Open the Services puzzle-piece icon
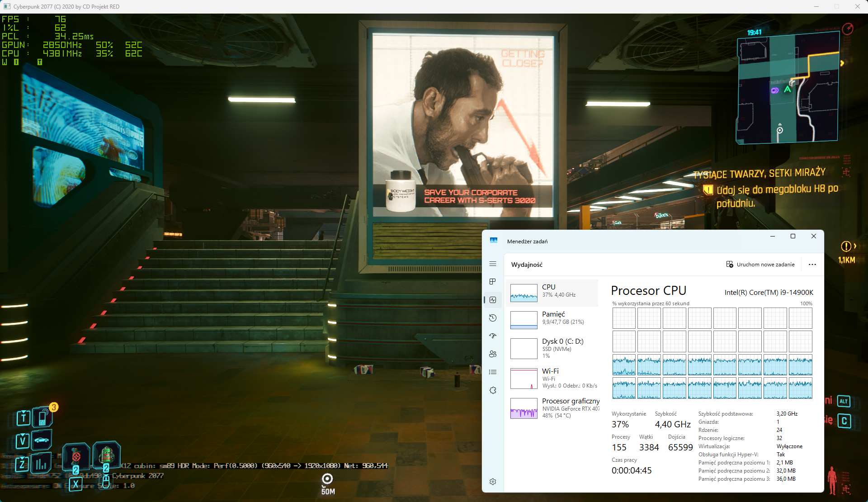This screenshot has height=502, width=868. pyautogui.click(x=493, y=390)
